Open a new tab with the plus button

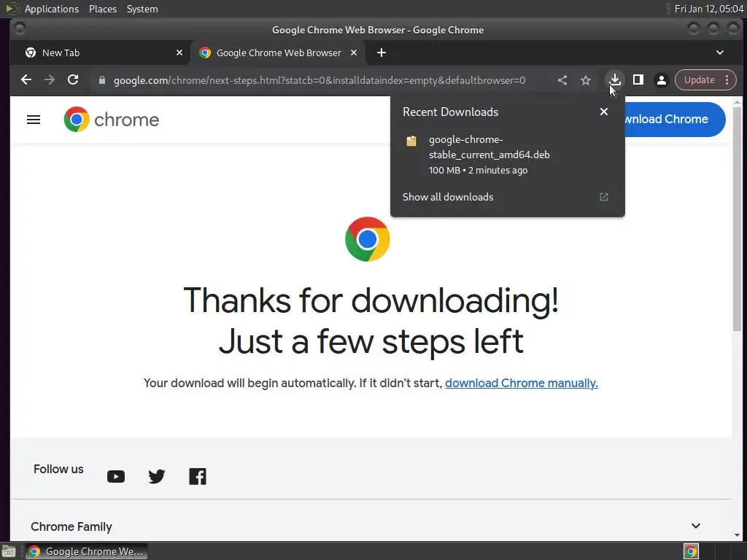coord(382,52)
